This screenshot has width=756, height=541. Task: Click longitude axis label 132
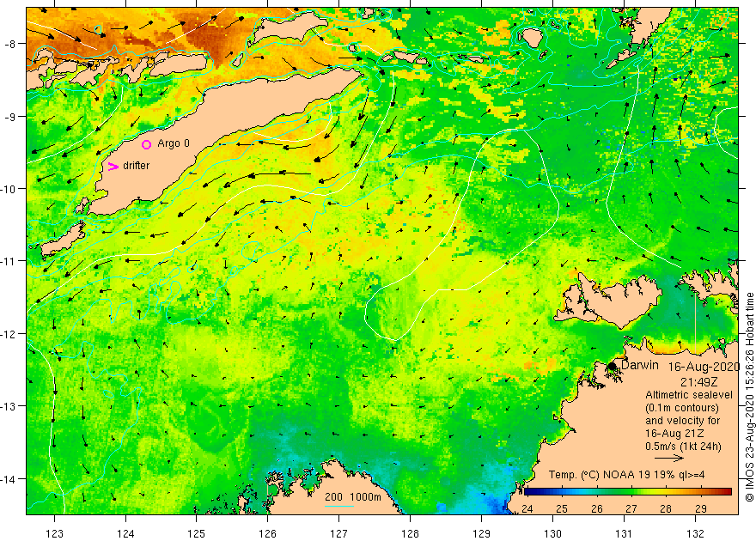point(696,533)
